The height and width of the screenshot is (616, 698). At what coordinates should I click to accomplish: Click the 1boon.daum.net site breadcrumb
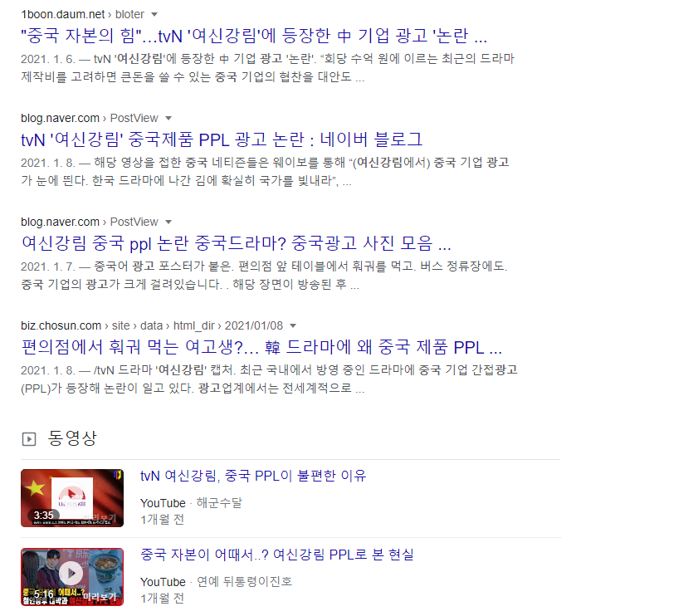(x=63, y=14)
